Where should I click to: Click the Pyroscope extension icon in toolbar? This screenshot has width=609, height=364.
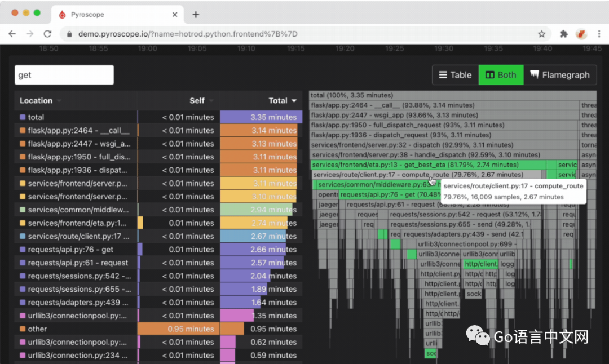[581, 34]
